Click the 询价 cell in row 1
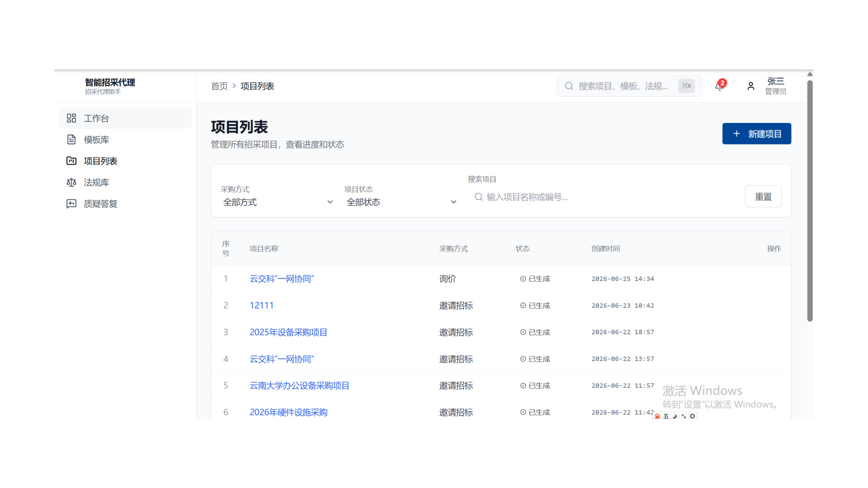 click(448, 279)
